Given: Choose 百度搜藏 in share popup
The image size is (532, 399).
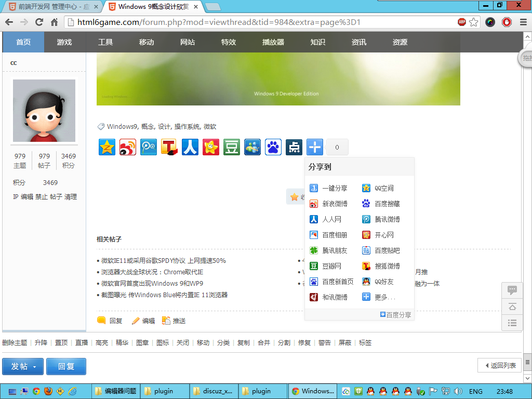Looking at the screenshot, I should tap(381, 204).
